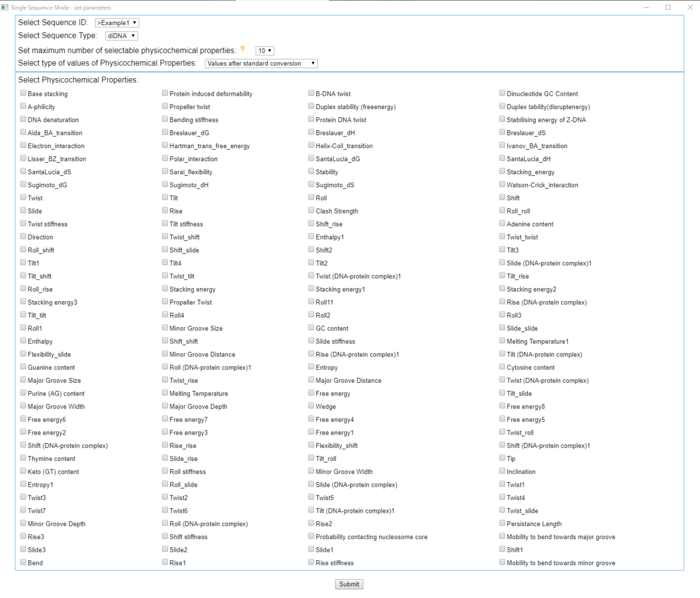Viewport: 700px width, 598px height.
Task: Enable the Major Groove Width checkbox
Action: click(23, 405)
